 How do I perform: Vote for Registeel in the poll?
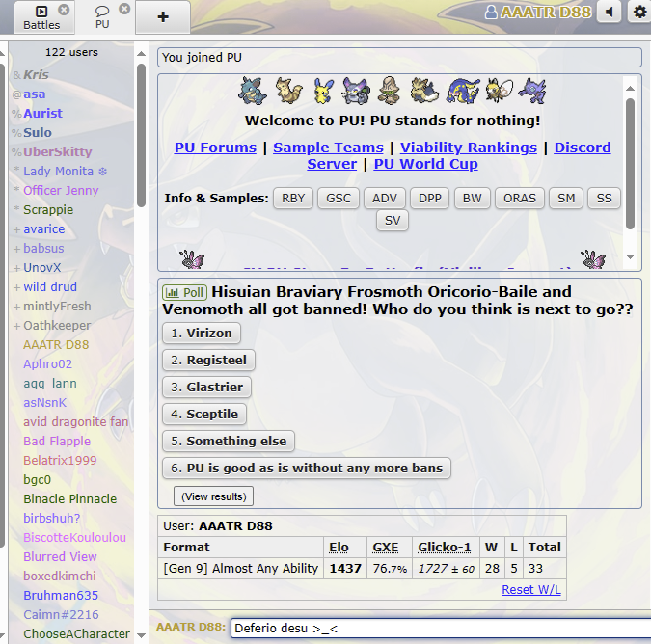[208, 361]
